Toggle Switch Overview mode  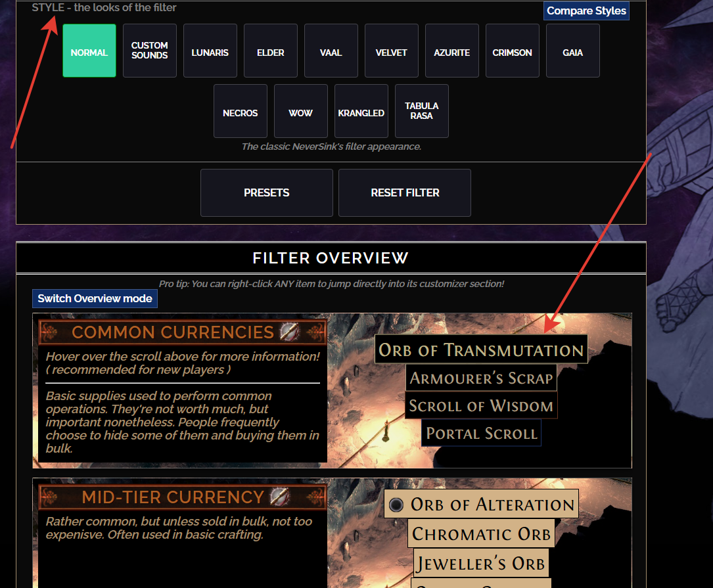(95, 298)
